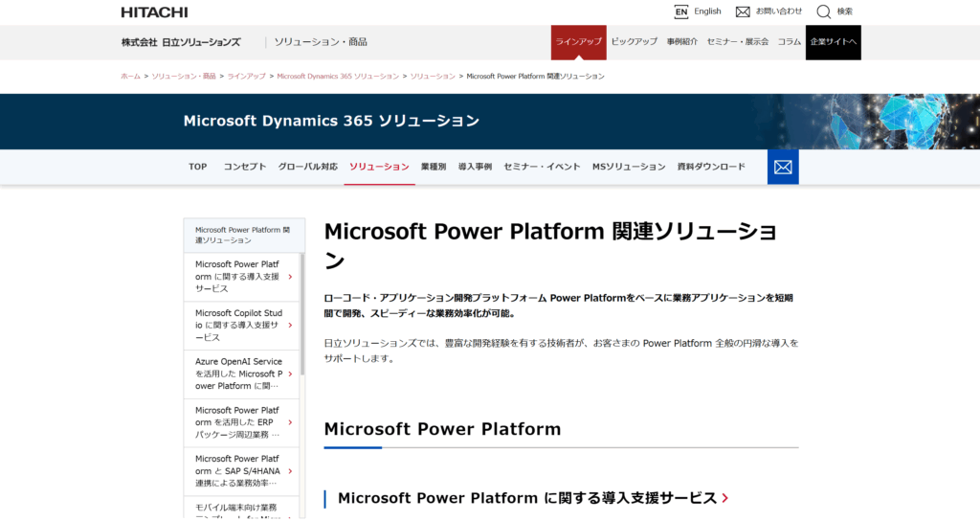Click red arrow after 導入支援サービス heading
The image size is (980, 521).
(x=725, y=498)
